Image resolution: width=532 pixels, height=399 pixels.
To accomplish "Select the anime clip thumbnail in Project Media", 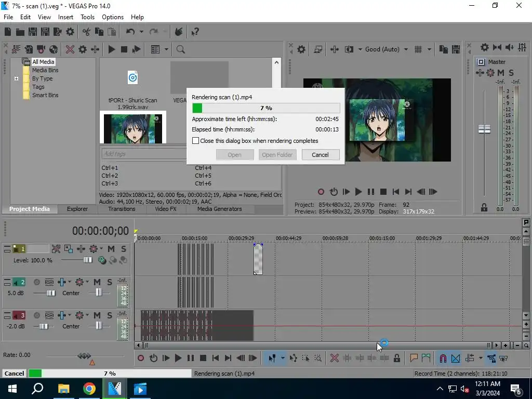I will pos(132,128).
